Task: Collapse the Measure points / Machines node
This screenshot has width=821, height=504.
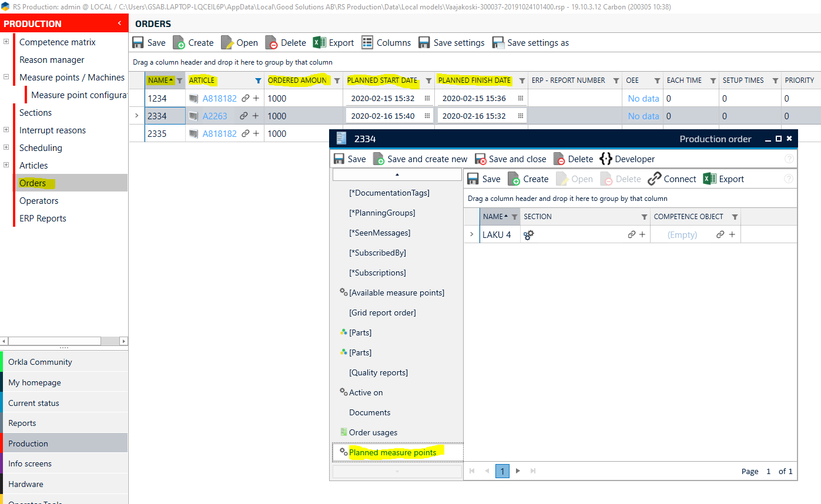Action: 6,77
